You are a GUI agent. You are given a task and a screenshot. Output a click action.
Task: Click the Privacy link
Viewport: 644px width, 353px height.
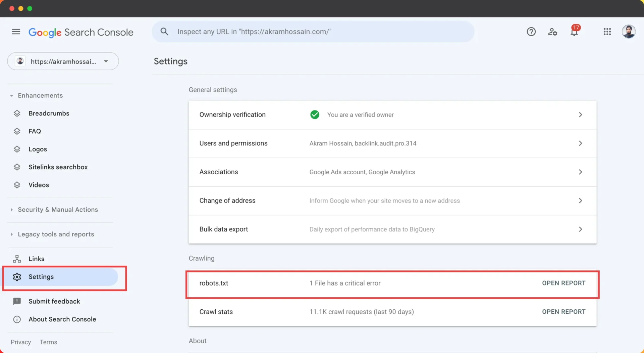pyautogui.click(x=21, y=342)
